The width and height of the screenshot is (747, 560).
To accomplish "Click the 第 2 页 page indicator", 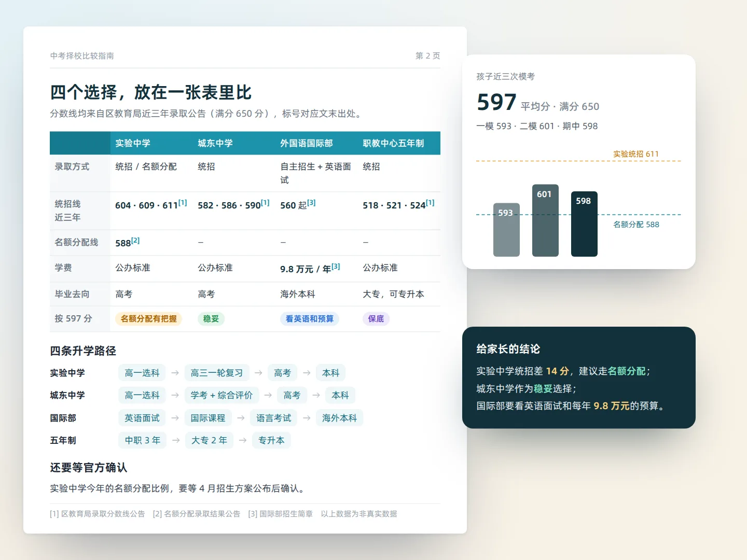I will (428, 55).
